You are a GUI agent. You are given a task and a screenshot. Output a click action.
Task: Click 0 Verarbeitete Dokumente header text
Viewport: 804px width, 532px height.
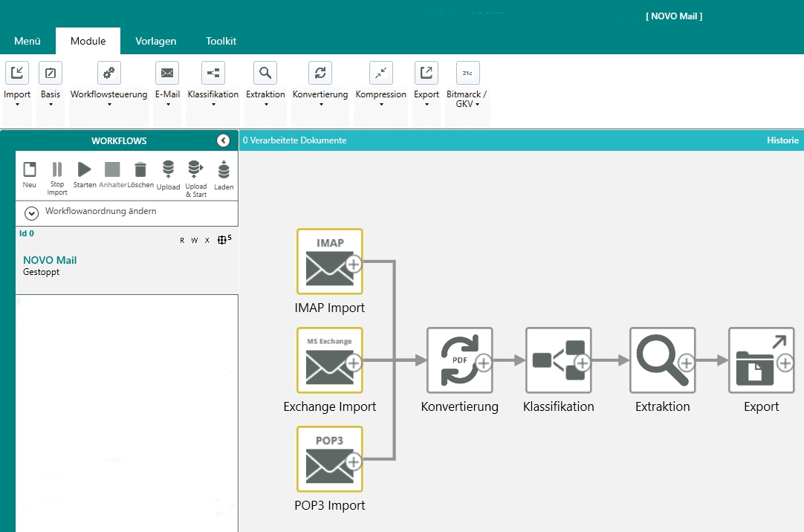pyautogui.click(x=294, y=140)
